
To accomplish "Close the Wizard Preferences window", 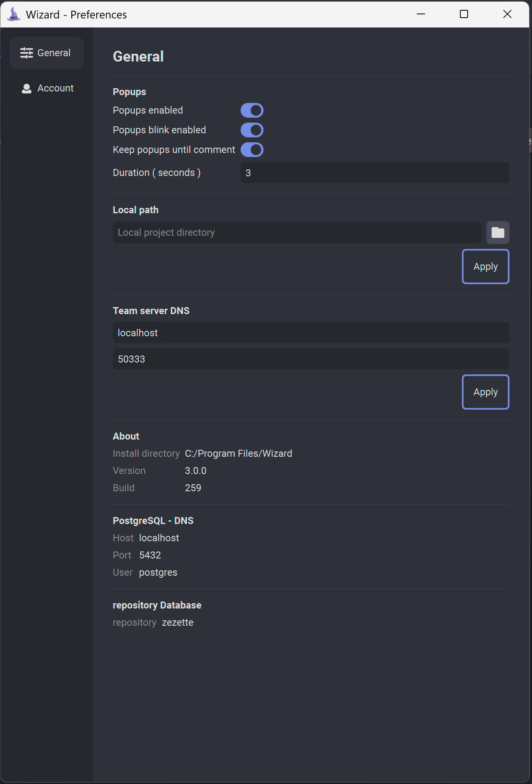I will coord(507,14).
